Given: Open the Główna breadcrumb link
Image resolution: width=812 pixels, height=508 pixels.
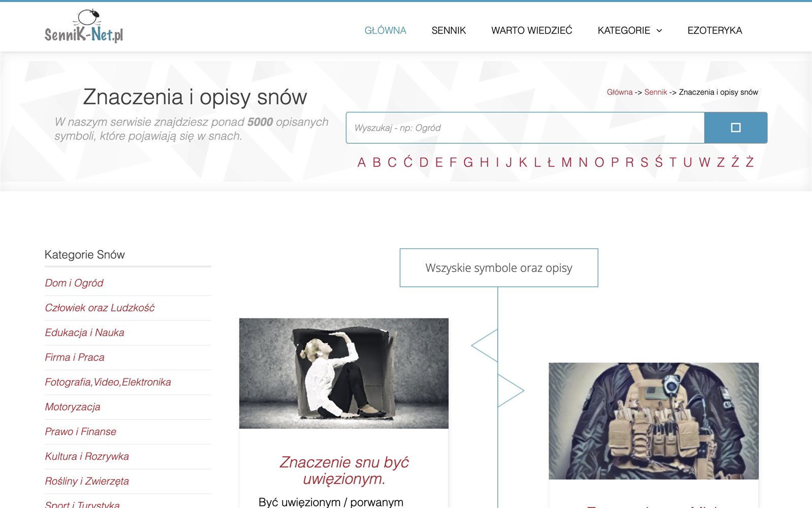Looking at the screenshot, I should [x=620, y=92].
